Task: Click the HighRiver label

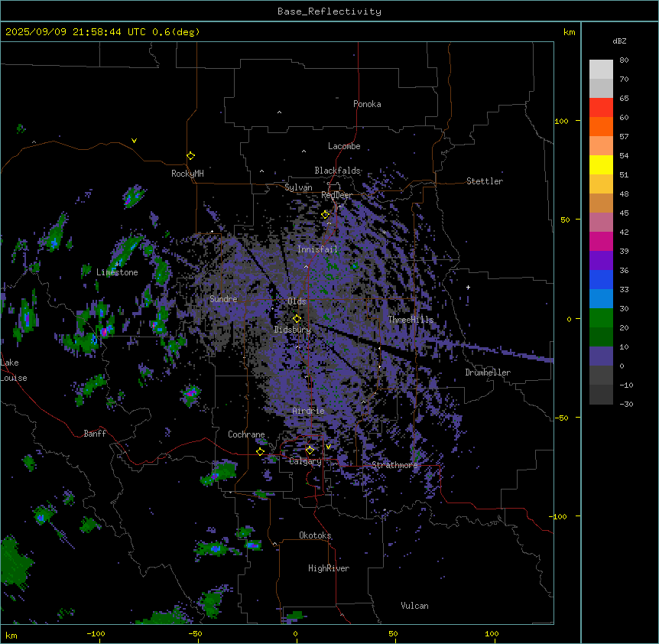Action: (x=329, y=568)
